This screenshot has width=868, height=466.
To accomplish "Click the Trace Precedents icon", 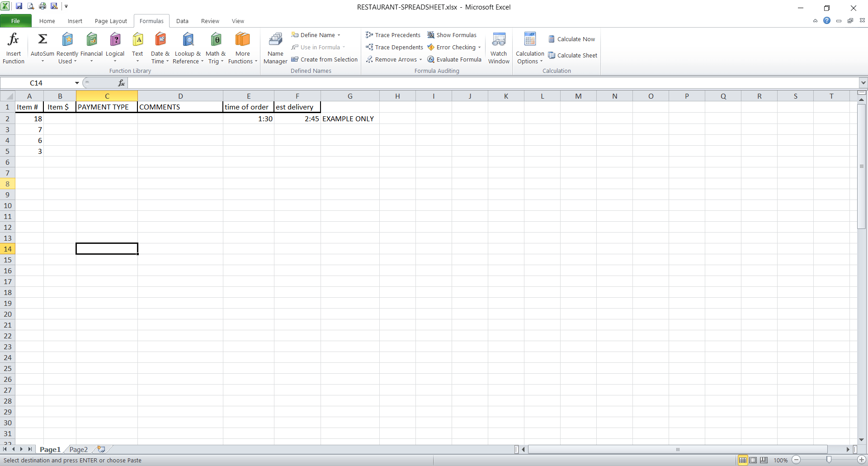I will click(x=369, y=35).
